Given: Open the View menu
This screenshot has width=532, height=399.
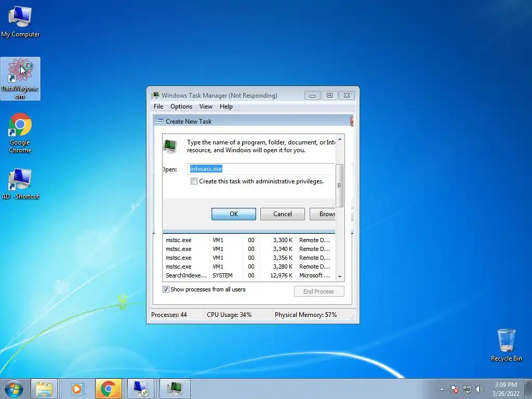Looking at the screenshot, I should tap(206, 107).
